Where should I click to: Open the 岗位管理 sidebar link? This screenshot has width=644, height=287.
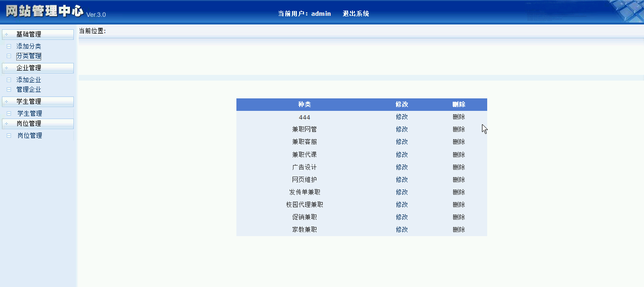(30, 136)
